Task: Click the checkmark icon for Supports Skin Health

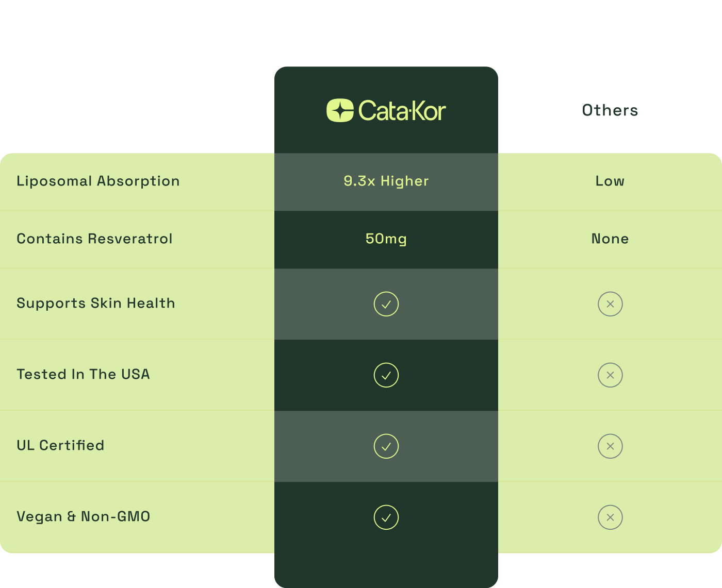Action: 386,304
